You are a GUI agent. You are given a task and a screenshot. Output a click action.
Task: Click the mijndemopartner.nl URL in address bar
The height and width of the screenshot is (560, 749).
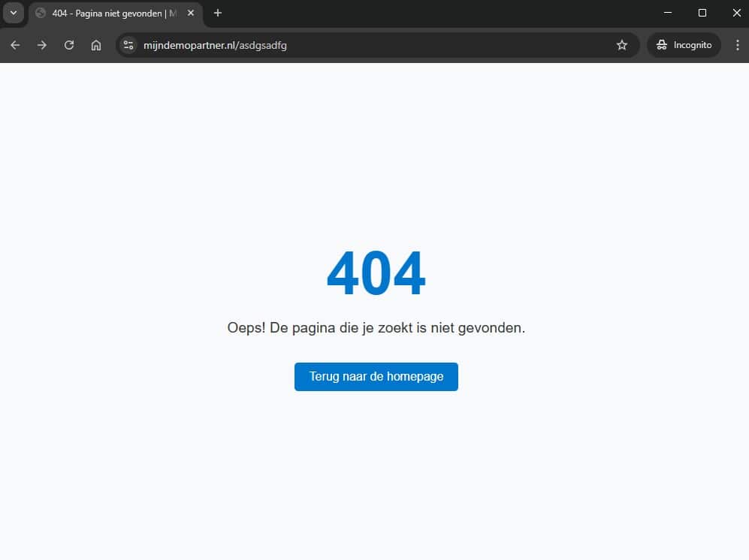coord(215,45)
